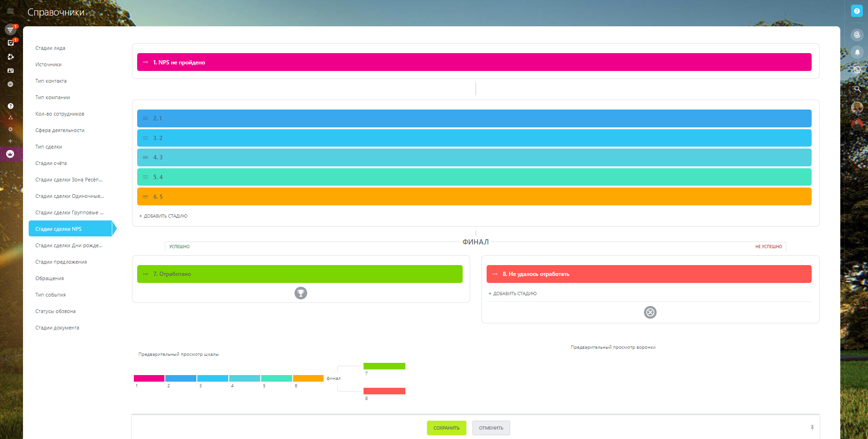868x439 pixels.
Task: Click the network icon below blue help button
Action: pos(857,35)
